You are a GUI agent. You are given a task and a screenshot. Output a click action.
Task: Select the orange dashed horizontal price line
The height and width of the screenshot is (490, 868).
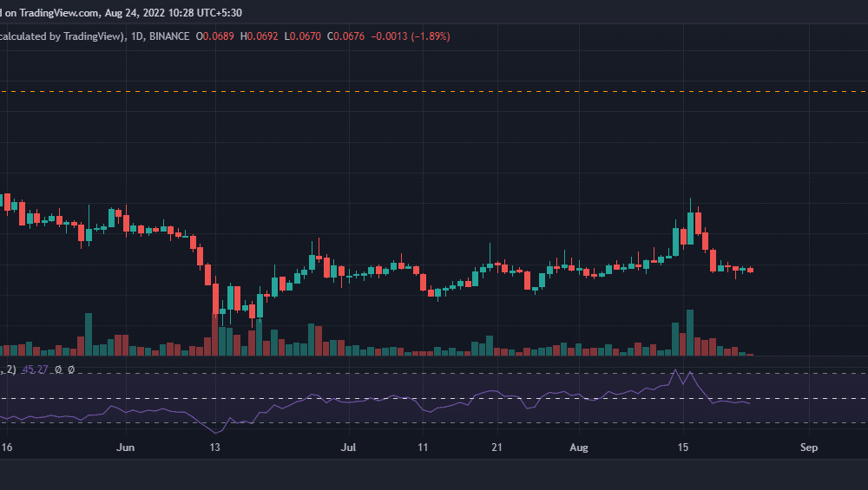click(434, 91)
